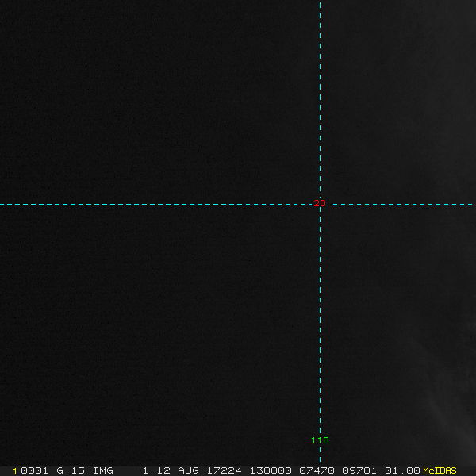Click the IMG label in status line
This screenshot has width=476, height=476.
point(102,470)
